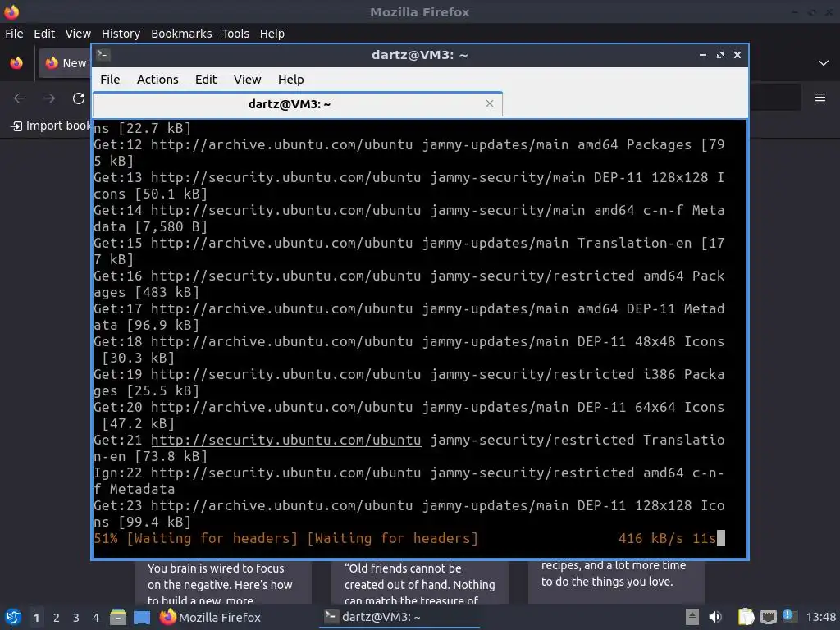Click the '416 kB/s 11s' download speed text
Viewport: 840px width, 630px height.
coord(667,538)
